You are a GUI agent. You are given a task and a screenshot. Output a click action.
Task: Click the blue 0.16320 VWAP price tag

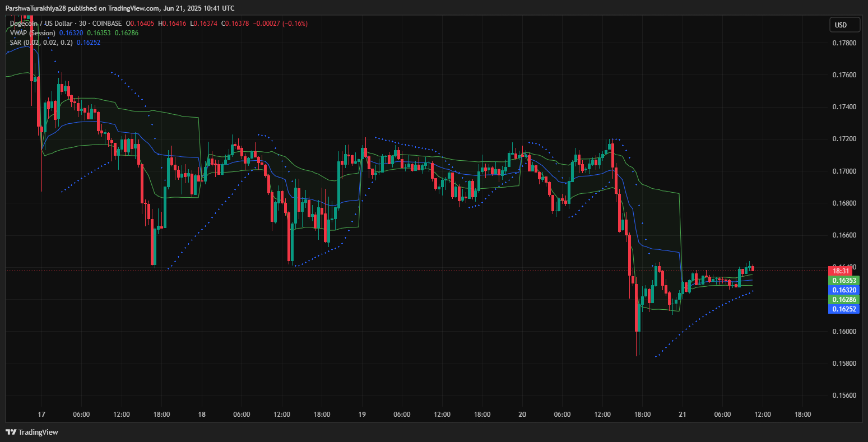click(x=843, y=290)
